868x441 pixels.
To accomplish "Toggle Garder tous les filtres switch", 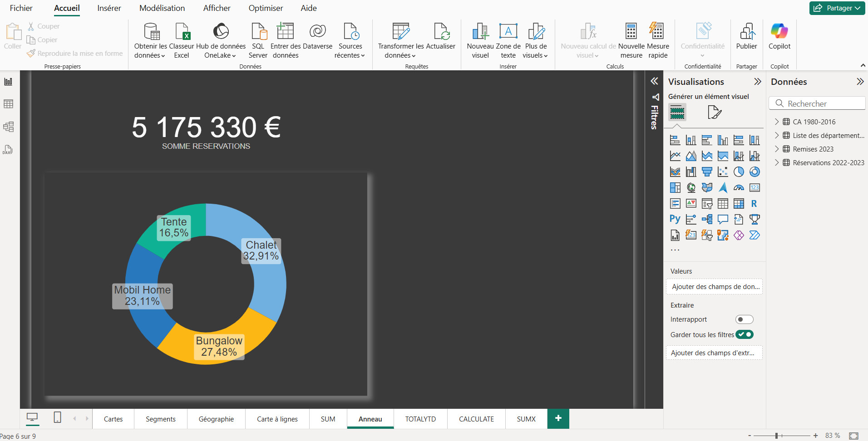I will [x=745, y=334].
